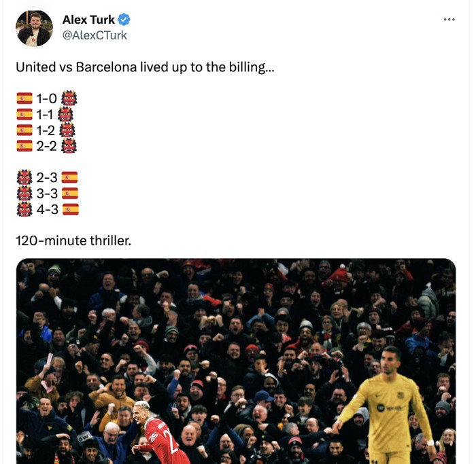Image resolution: width=476 pixels, height=464 pixels.
Task: Click the Spain flag after 3-3
Action: [x=70, y=194]
